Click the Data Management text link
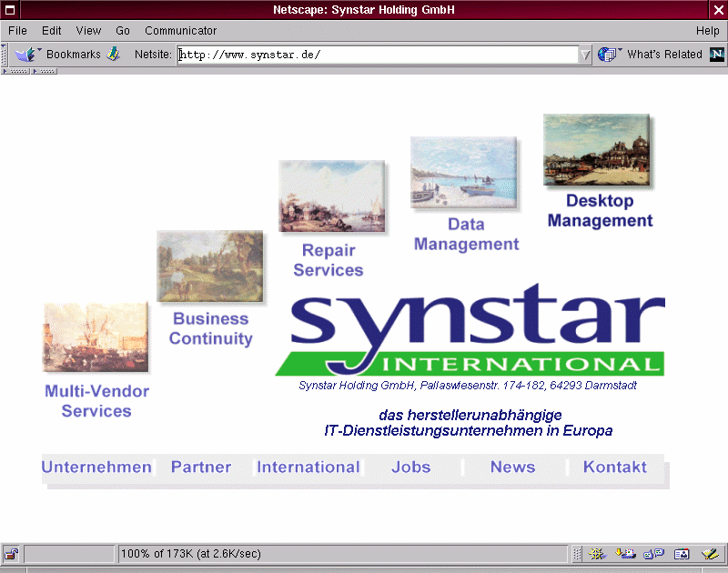The width and height of the screenshot is (728, 573). (466, 234)
